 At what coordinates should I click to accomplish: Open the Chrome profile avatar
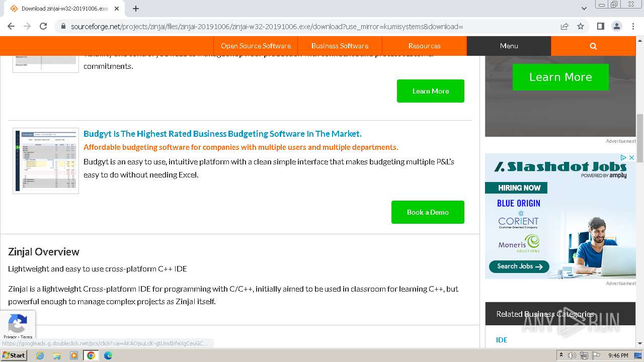pos(616,26)
